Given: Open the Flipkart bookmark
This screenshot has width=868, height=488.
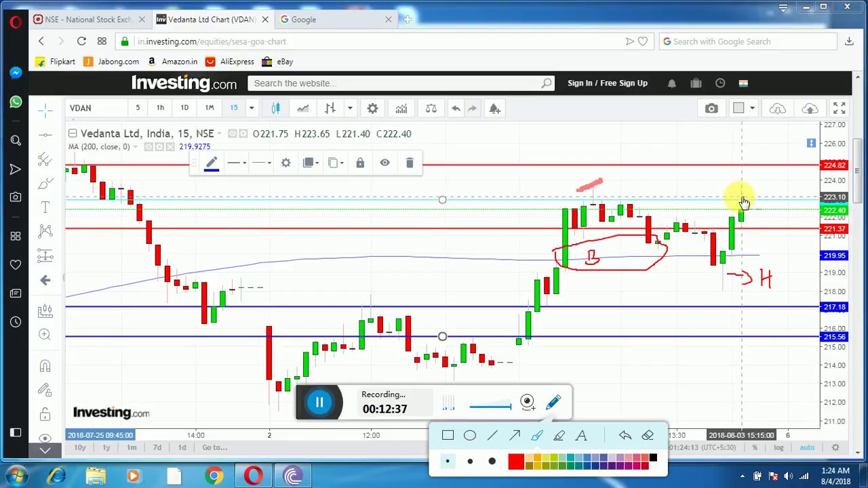Looking at the screenshot, I should 55,62.
